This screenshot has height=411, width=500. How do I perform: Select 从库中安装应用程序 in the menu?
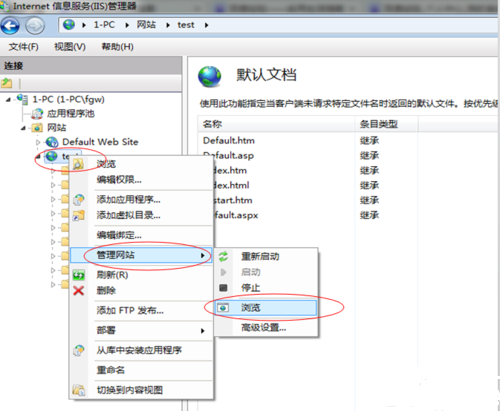tap(141, 350)
